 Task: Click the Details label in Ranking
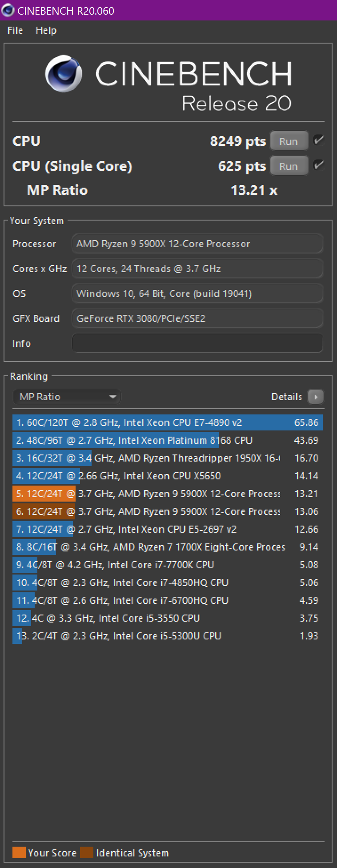tap(286, 397)
